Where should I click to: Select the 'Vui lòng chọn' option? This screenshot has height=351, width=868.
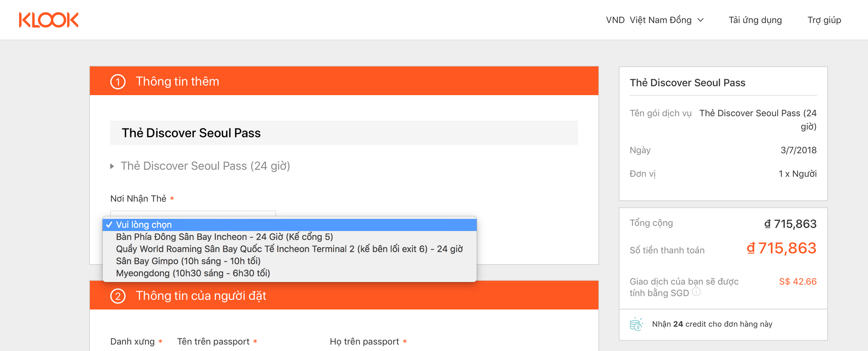click(144, 225)
